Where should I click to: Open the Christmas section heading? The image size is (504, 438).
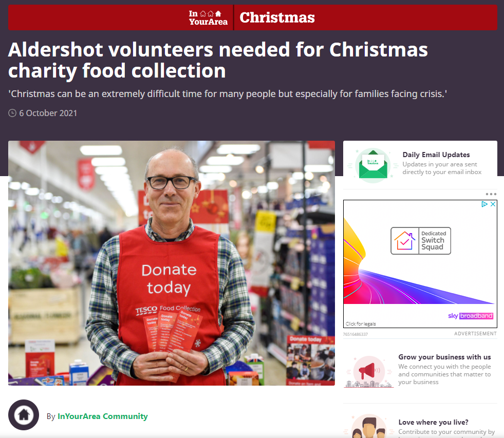277,17
